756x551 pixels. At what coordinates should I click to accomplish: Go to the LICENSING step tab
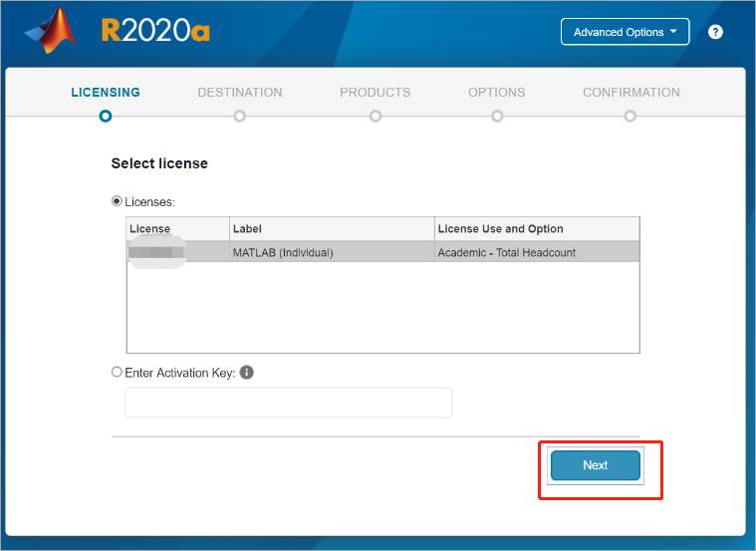[x=106, y=92]
